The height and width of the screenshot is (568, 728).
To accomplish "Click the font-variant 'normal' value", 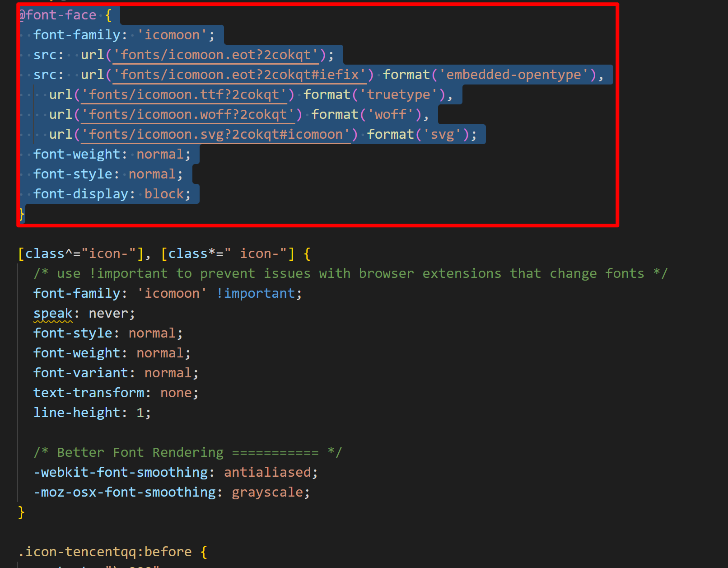I will pos(168,373).
